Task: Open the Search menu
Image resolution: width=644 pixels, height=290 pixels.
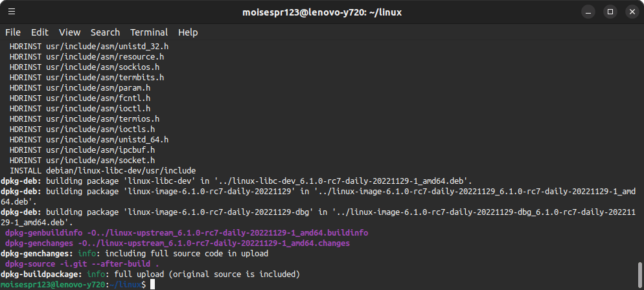Action: (105, 32)
